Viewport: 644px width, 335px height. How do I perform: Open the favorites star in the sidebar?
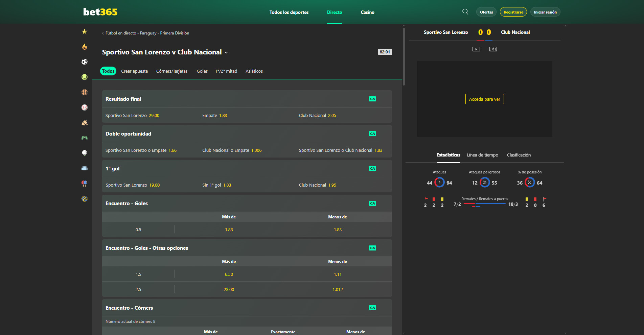pyautogui.click(x=85, y=31)
